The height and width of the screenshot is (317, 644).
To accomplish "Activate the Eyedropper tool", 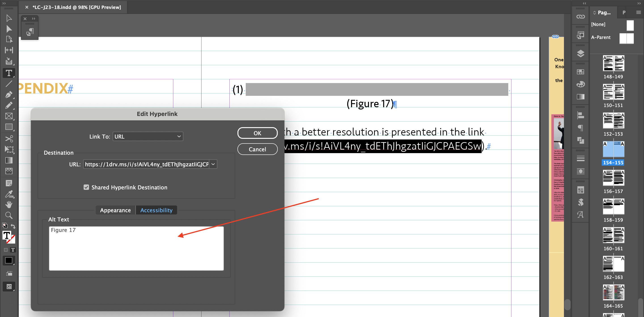I will [x=9, y=194].
